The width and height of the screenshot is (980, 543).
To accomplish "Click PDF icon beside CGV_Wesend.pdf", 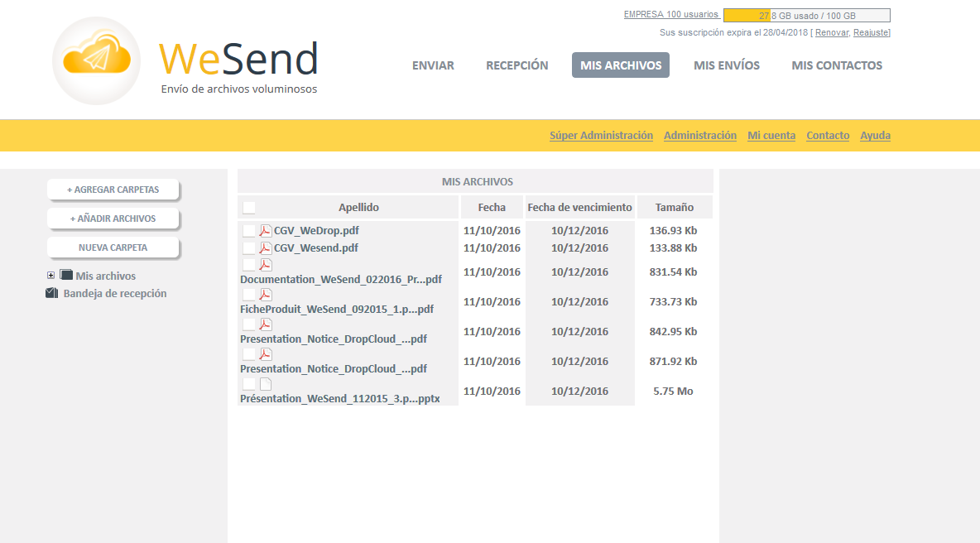I will (266, 248).
